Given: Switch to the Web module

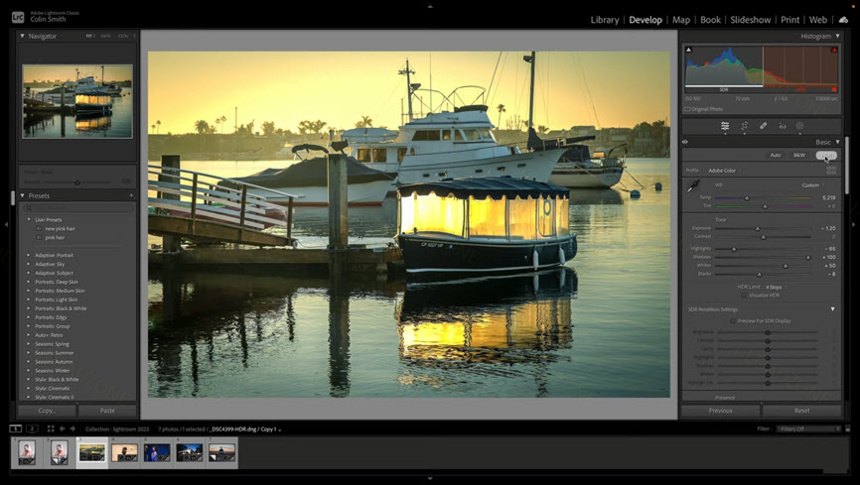Looking at the screenshot, I should (818, 20).
